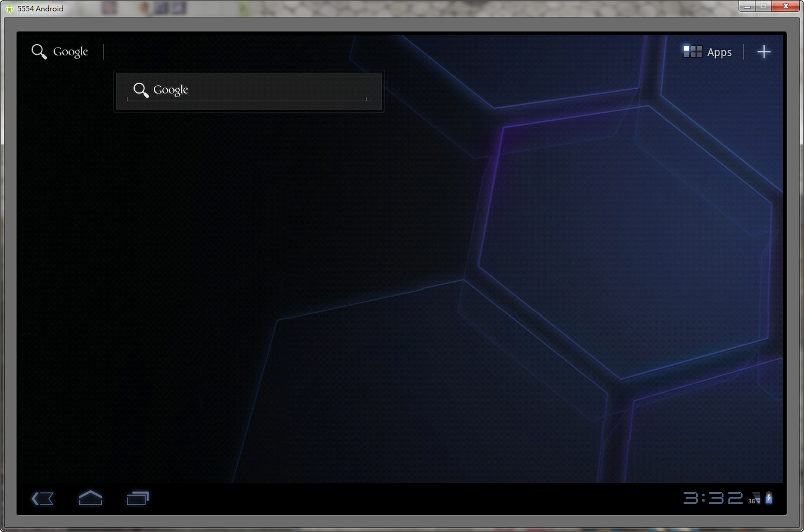Click the magnifier inside the Google widget

click(x=141, y=90)
